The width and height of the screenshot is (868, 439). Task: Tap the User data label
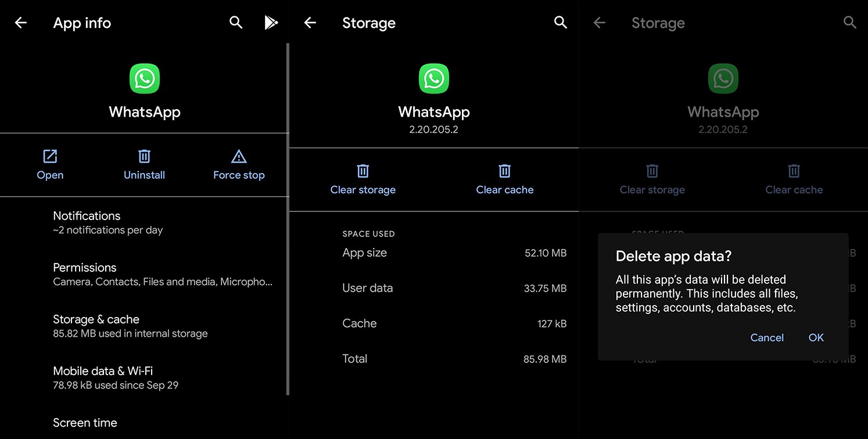(x=367, y=288)
